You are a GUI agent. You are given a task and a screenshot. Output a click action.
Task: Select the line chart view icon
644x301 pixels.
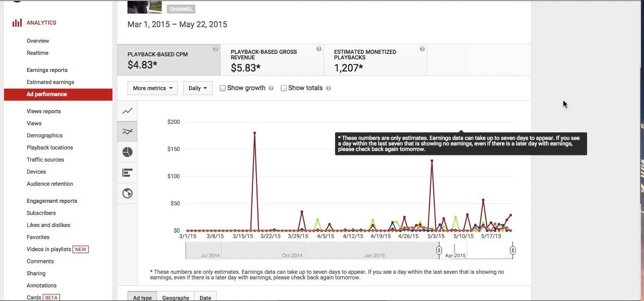click(x=127, y=111)
